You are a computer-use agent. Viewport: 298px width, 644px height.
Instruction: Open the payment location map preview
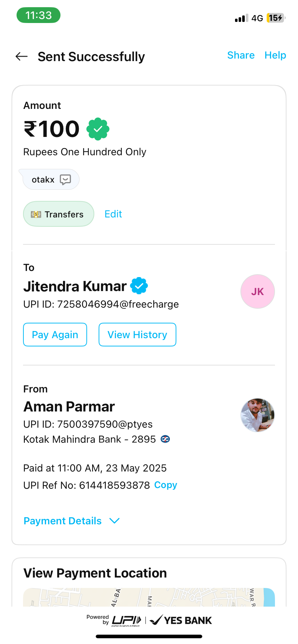click(149, 597)
